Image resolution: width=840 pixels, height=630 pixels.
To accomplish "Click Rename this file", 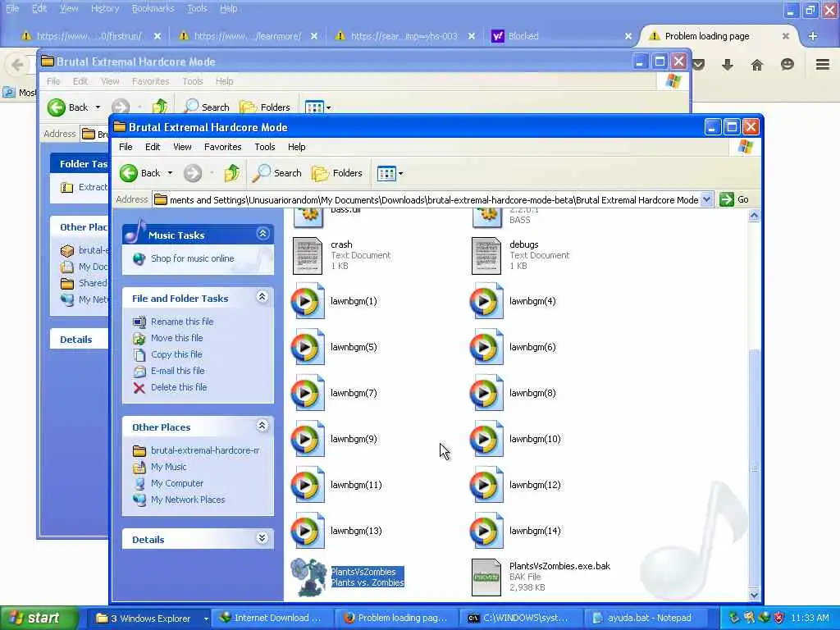I will pos(182,322).
